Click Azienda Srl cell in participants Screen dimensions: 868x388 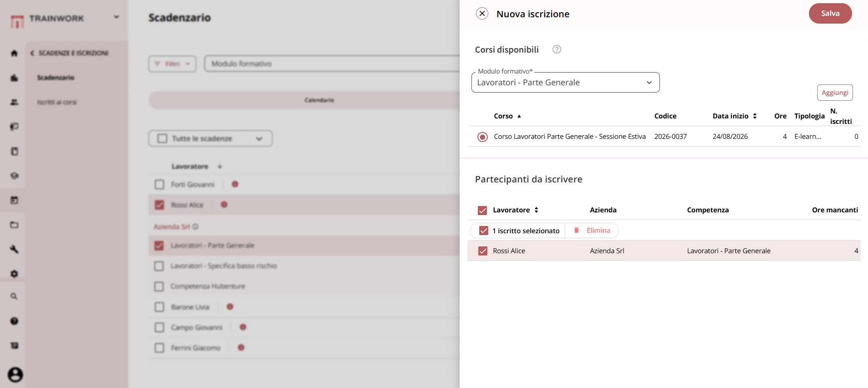(x=607, y=251)
